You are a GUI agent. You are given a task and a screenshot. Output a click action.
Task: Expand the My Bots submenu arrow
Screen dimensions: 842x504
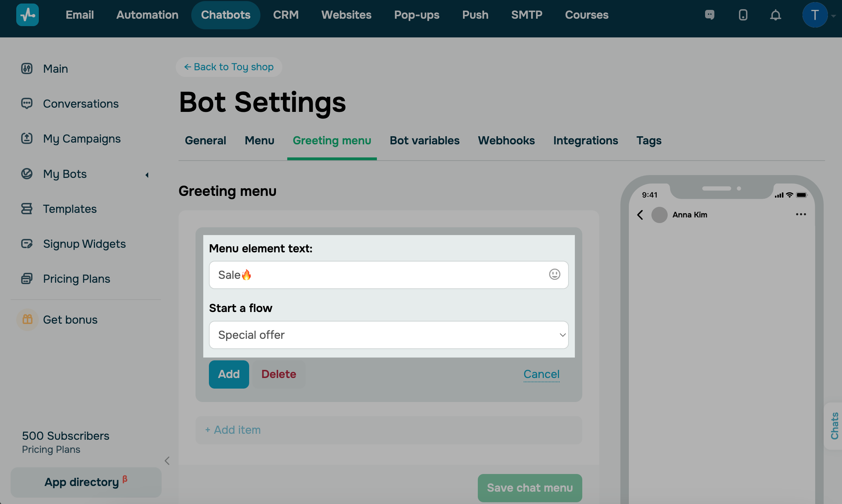click(x=147, y=175)
